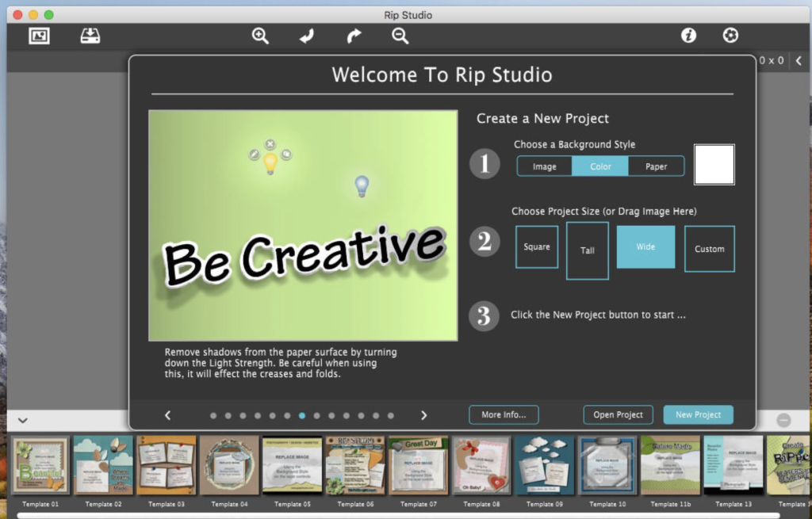Click the template strip horizontal scrollbar
Viewport: 812px width, 519px height.
[x=399, y=515]
